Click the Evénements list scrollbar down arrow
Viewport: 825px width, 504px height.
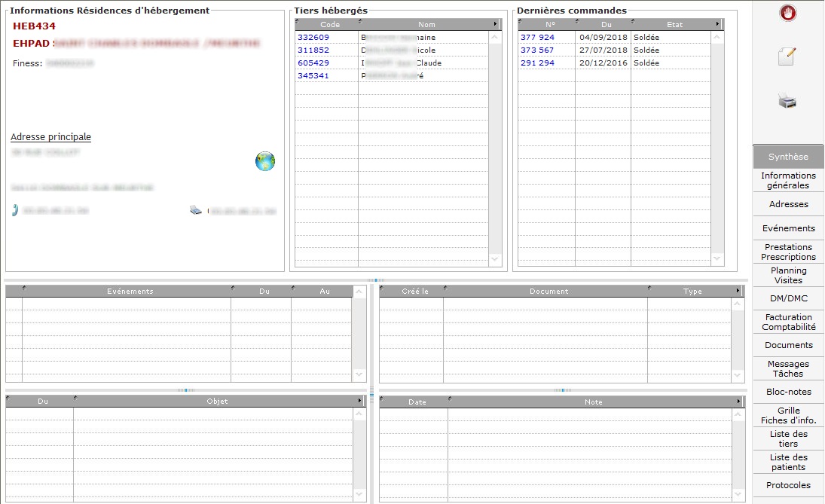coord(359,374)
